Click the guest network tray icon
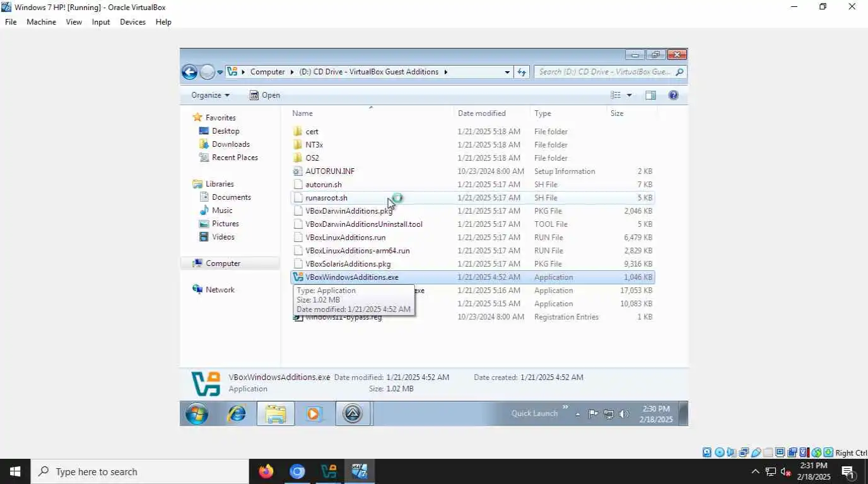This screenshot has width=868, height=484. tap(609, 414)
